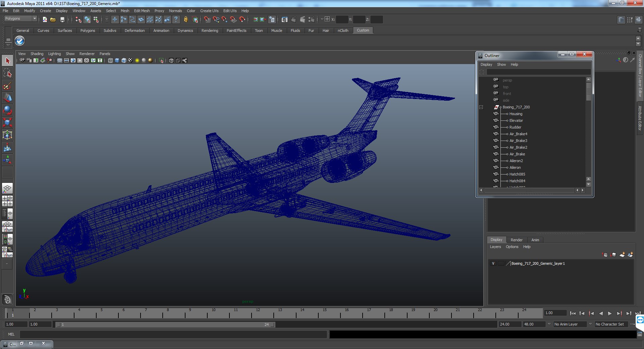Activate the Lasso select tool
Image resolution: width=644 pixels, height=349 pixels.
click(7, 73)
